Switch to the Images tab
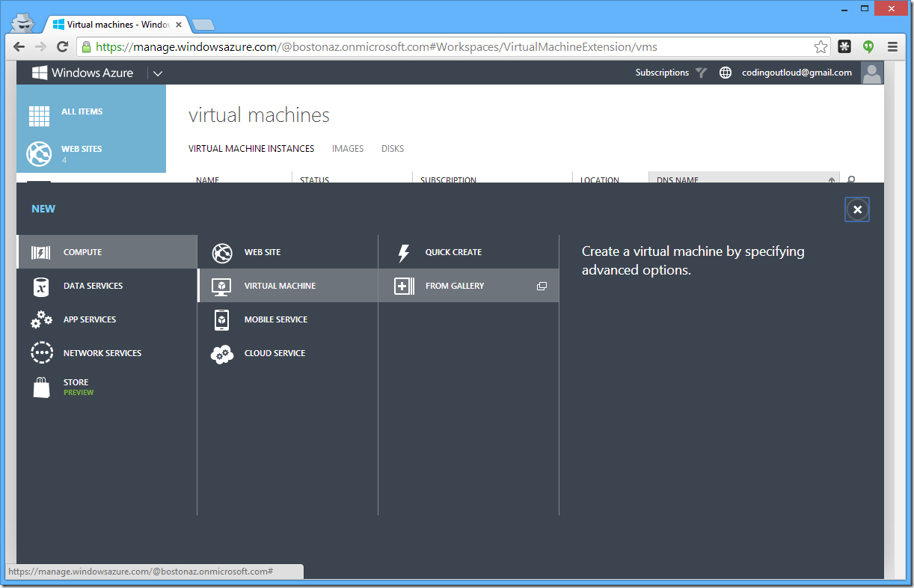The height and width of the screenshot is (588, 914). tap(348, 149)
